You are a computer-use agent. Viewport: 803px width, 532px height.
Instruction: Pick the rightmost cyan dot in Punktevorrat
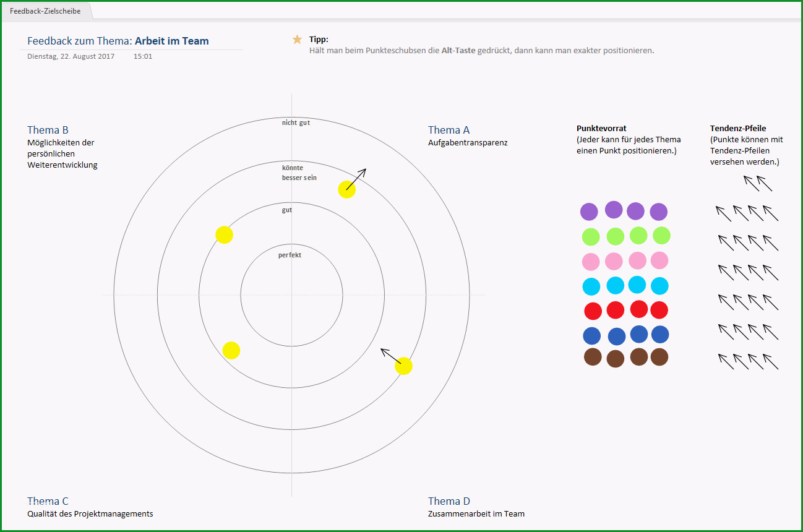[x=660, y=286]
